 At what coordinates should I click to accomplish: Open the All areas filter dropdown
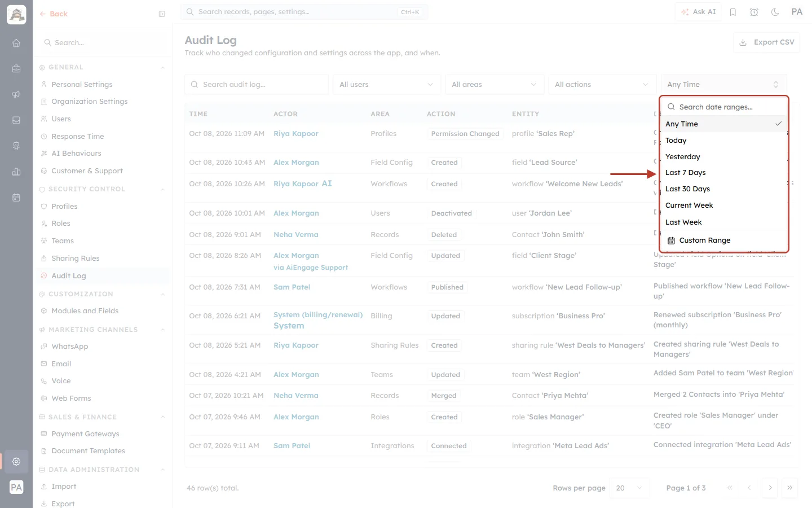tap(495, 85)
